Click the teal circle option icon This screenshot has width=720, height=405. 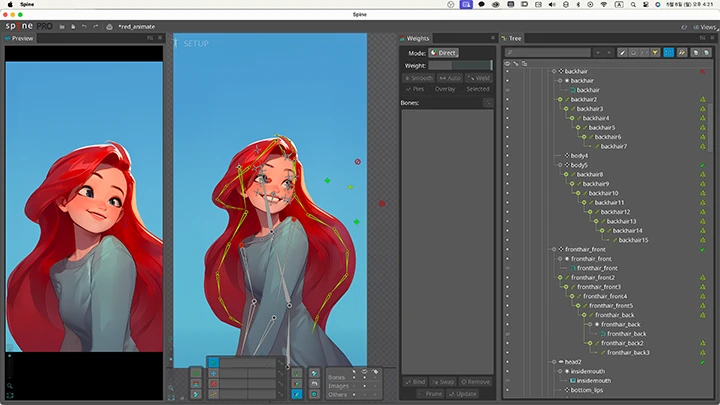(315, 394)
